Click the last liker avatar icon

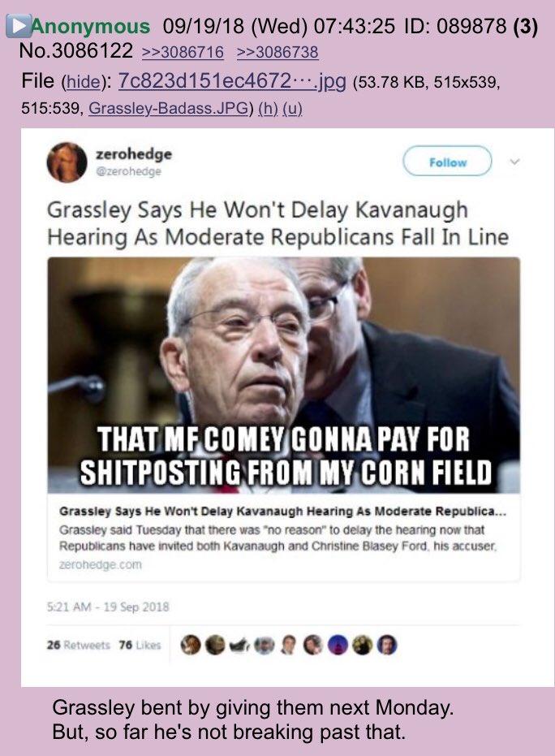tap(387, 645)
